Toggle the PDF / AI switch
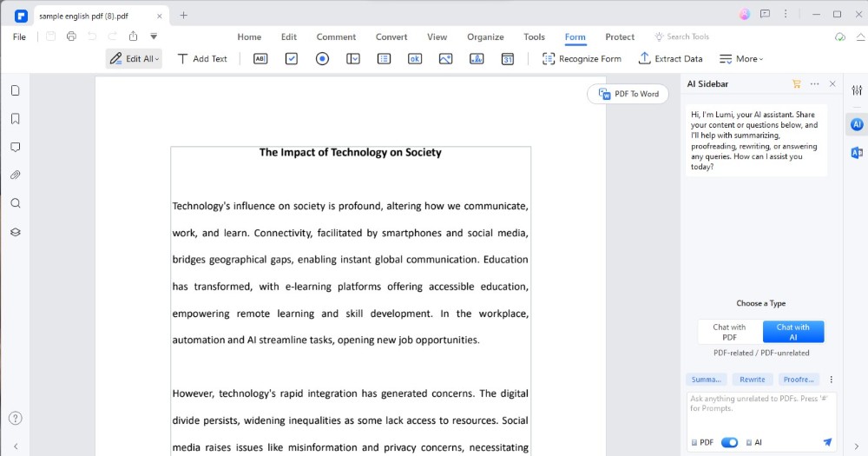Image resolution: width=868 pixels, height=456 pixels. [730, 443]
